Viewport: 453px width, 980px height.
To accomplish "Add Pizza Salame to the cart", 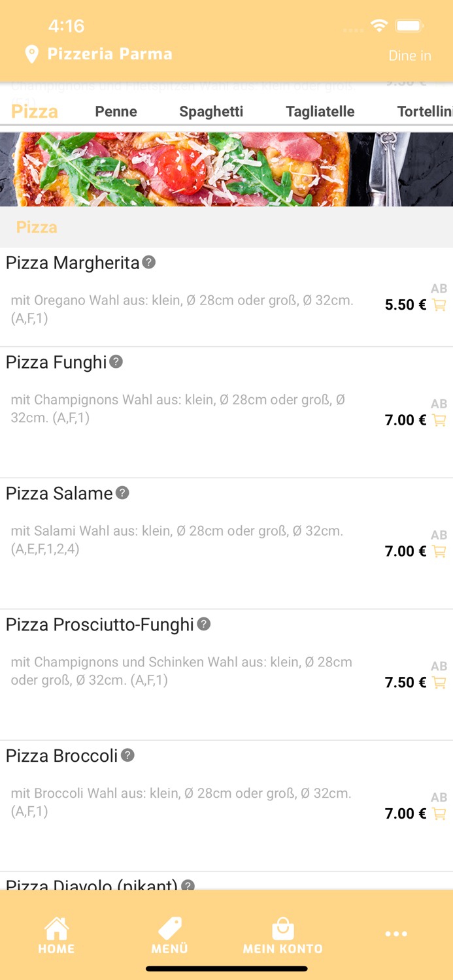I will (x=438, y=551).
